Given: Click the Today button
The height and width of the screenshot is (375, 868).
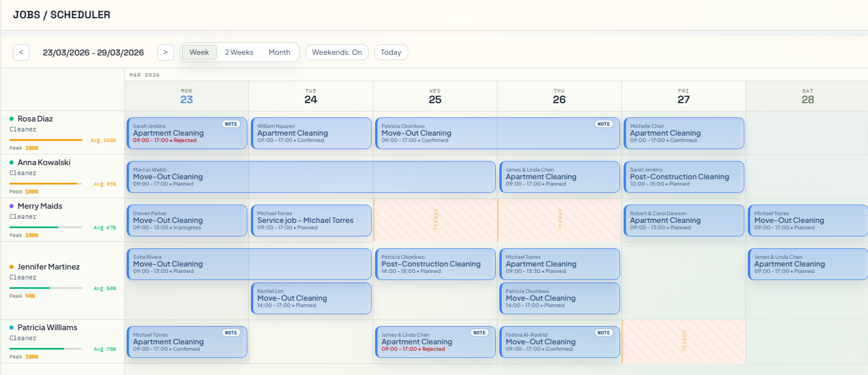Looking at the screenshot, I should (391, 52).
